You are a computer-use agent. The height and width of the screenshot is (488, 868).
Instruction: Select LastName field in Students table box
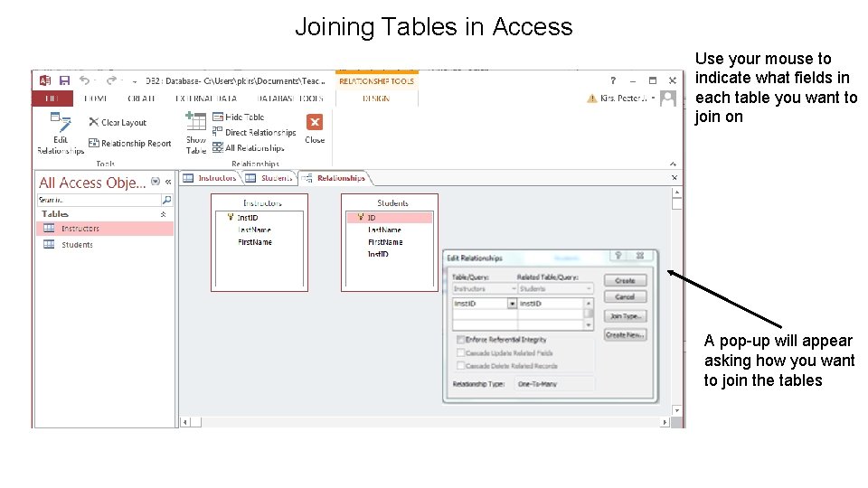[384, 230]
